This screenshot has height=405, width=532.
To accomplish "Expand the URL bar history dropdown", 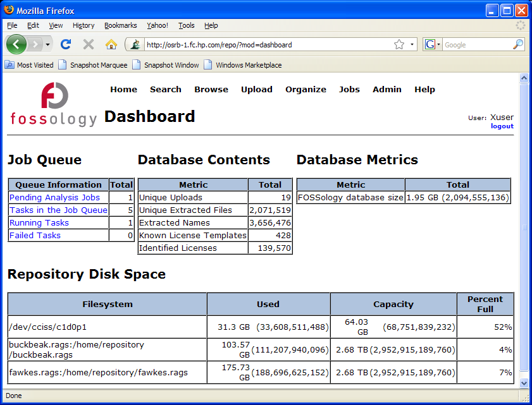I will point(412,45).
